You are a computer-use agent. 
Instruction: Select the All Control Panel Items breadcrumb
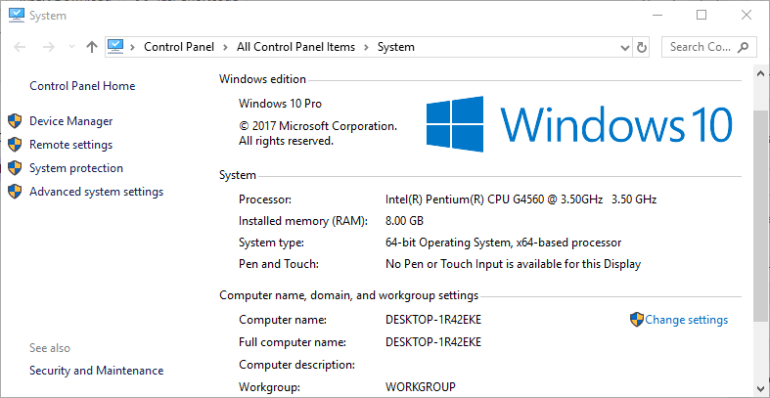click(x=296, y=47)
